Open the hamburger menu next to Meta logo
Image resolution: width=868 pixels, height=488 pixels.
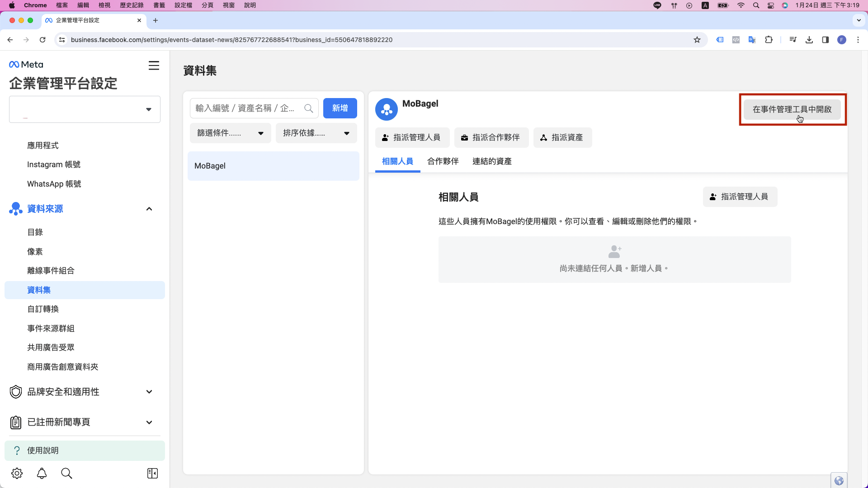[x=154, y=66]
